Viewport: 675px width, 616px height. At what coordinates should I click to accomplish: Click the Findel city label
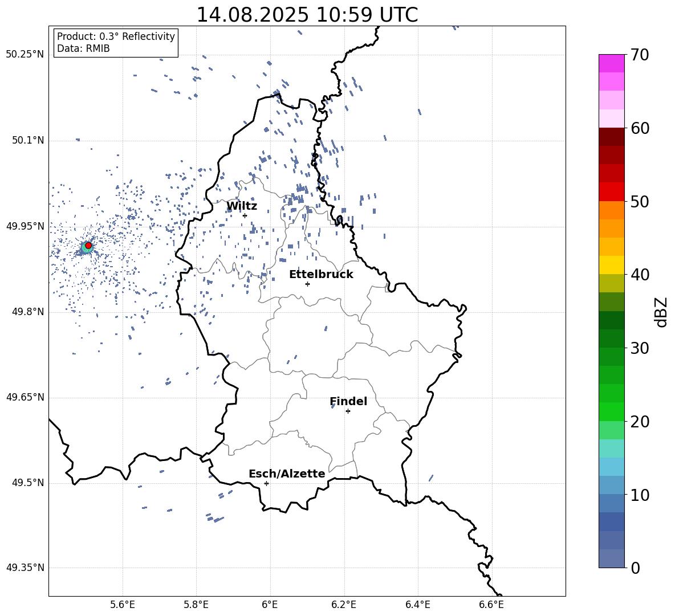click(x=348, y=401)
